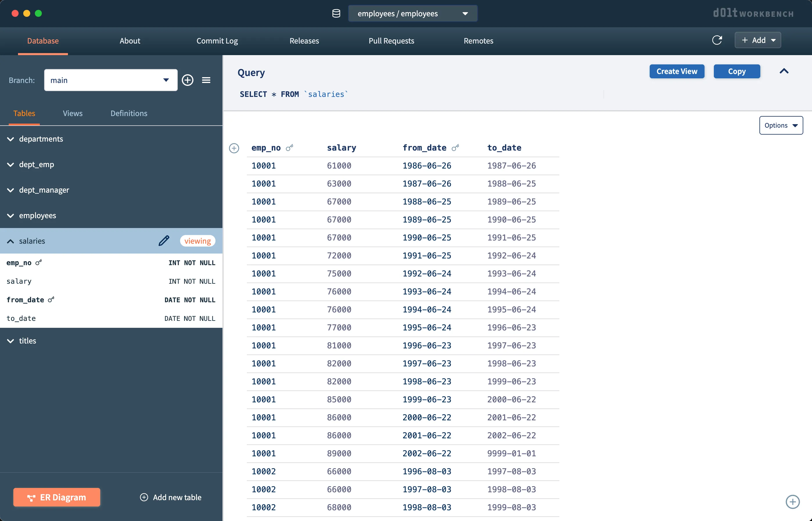Collapse the Query editor with the chevron
Viewport: 812px width, 521px height.
coord(784,71)
